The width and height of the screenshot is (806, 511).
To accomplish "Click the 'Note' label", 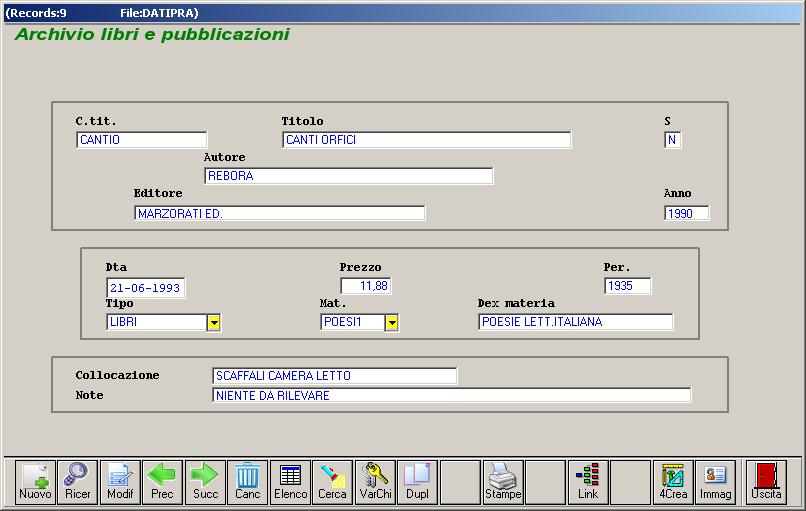I will click(89, 395).
